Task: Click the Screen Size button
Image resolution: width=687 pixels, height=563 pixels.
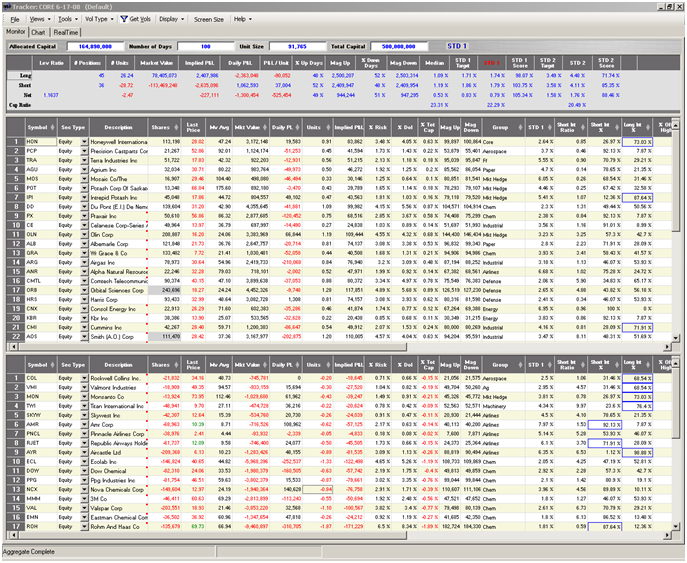Action: pos(209,19)
